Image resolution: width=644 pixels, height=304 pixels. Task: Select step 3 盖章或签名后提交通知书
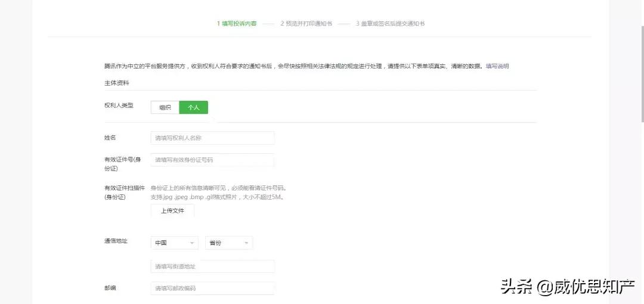pos(390,23)
